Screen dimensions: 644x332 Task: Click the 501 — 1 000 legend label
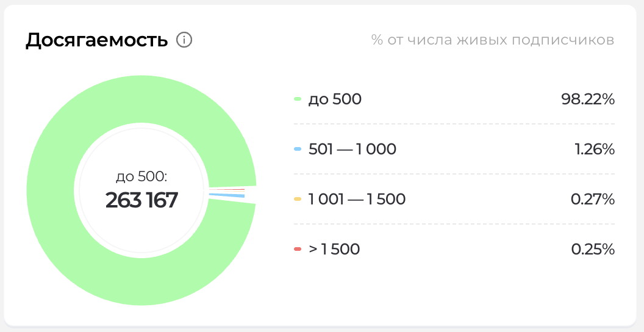pyautogui.click(x=352, y=149)
